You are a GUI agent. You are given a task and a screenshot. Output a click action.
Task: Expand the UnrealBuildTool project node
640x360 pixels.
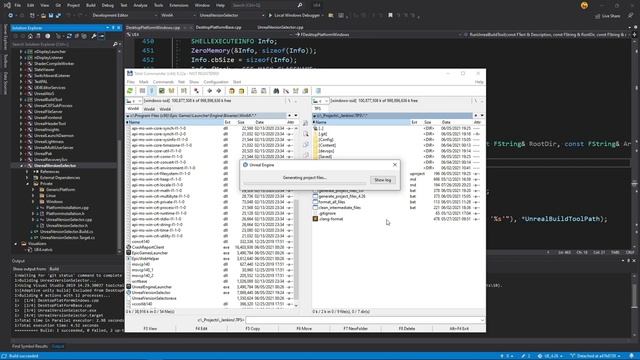coord(21,100)
